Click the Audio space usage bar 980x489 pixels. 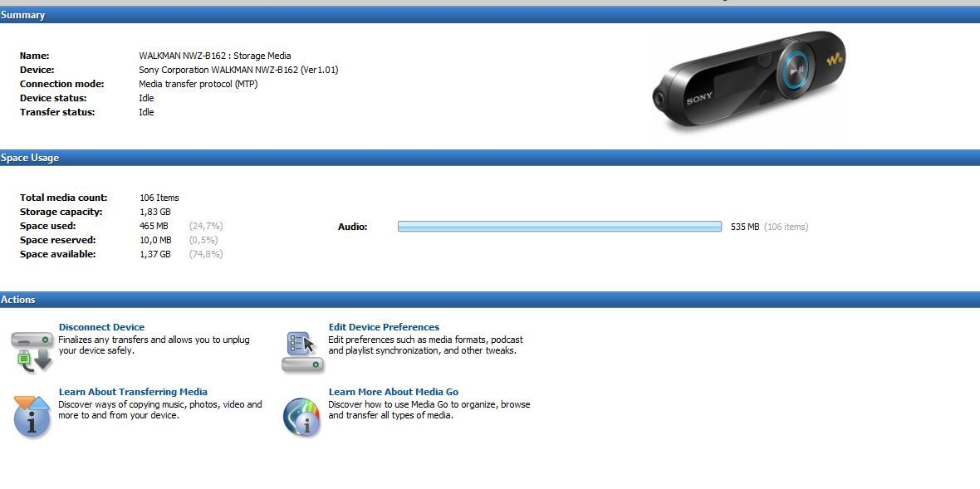point(560,227)
